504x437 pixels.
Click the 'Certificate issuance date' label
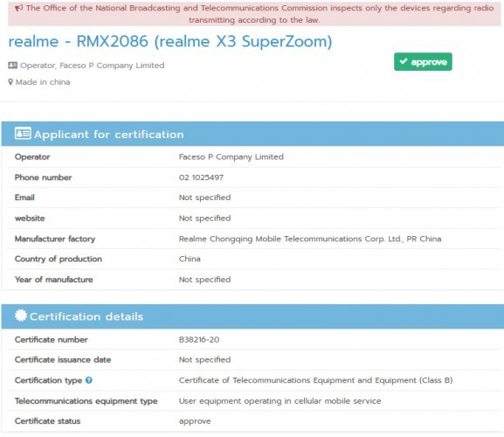click(x=63, y=360)
